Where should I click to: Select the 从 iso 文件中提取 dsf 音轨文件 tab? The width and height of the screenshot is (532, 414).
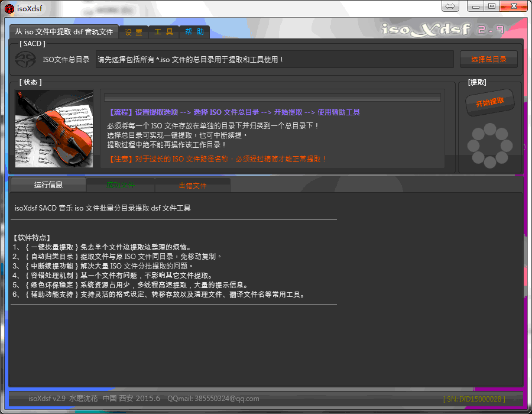point(64,33)
